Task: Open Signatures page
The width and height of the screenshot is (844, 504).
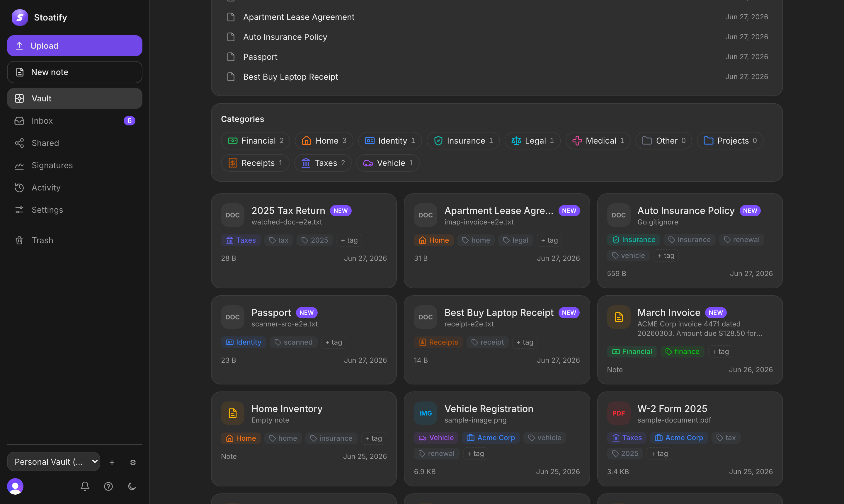Action: coord(75,165)
